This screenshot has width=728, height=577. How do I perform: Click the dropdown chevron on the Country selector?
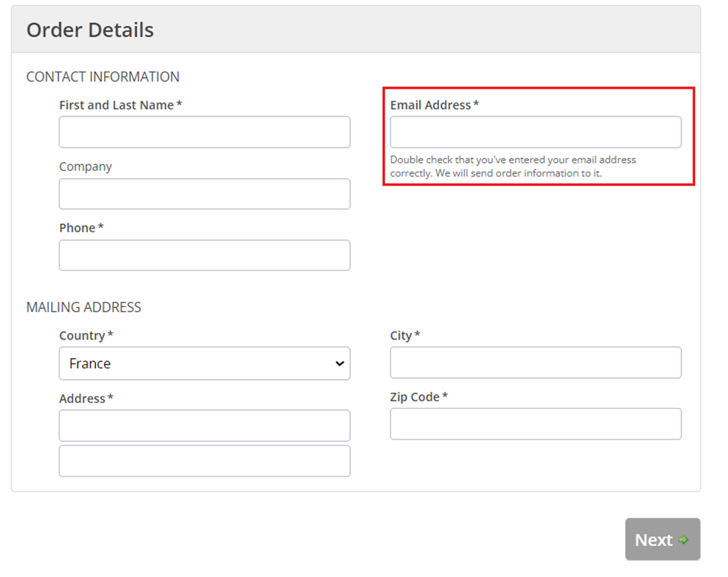(x=338, y=363)
